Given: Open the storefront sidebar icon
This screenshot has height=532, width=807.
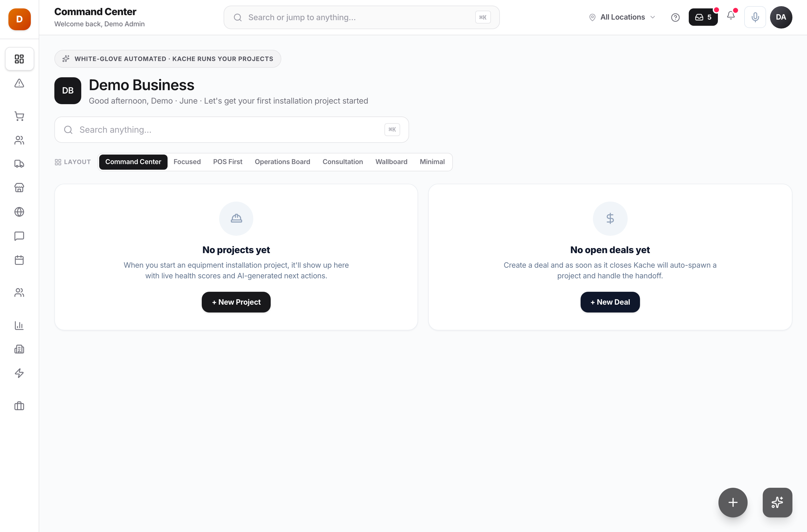Looking at the screenshot, I should pos(19,188).
